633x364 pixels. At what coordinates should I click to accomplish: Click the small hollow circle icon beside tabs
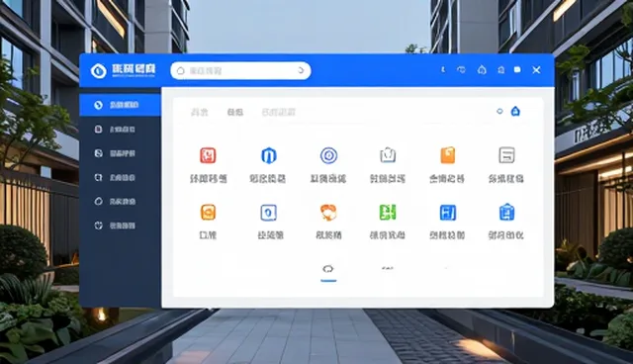499,111
